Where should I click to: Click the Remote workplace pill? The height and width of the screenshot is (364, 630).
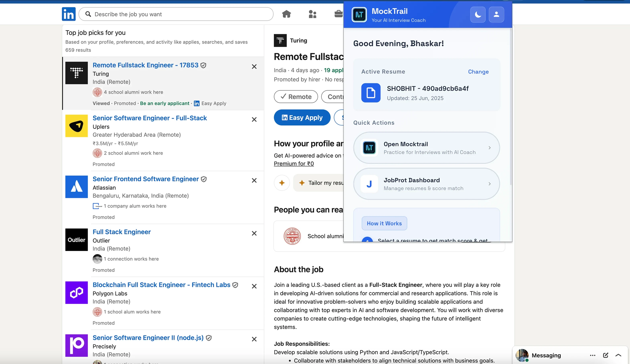(296, 97)
